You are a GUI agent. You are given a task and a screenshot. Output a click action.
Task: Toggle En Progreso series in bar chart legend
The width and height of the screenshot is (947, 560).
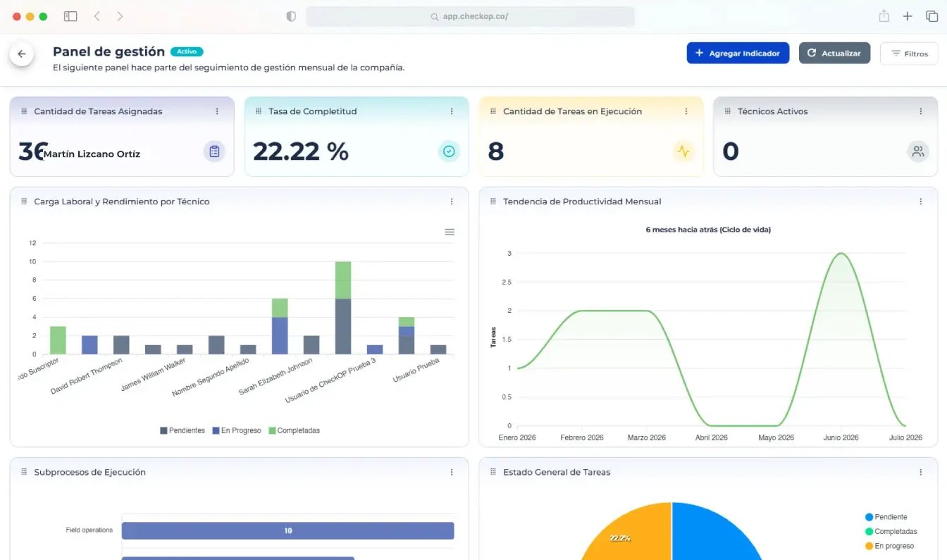[x=237, y=430]
